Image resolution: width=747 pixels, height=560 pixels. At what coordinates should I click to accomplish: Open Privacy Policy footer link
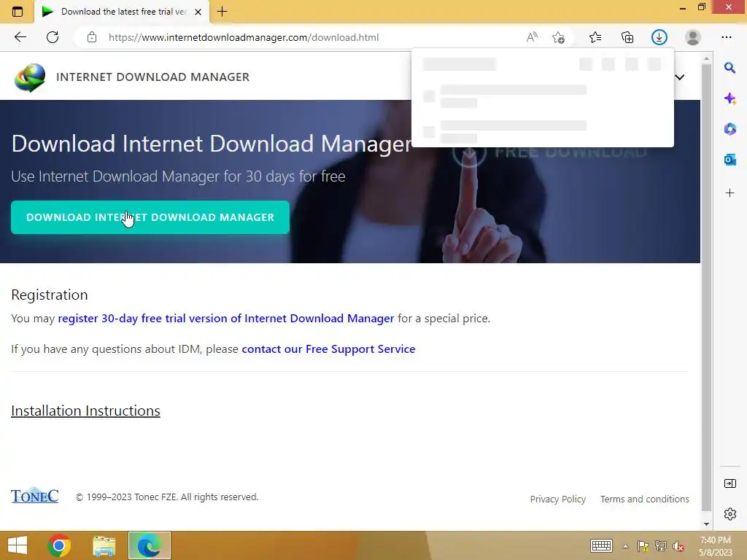pyautogui.click(x=558, y=499)
